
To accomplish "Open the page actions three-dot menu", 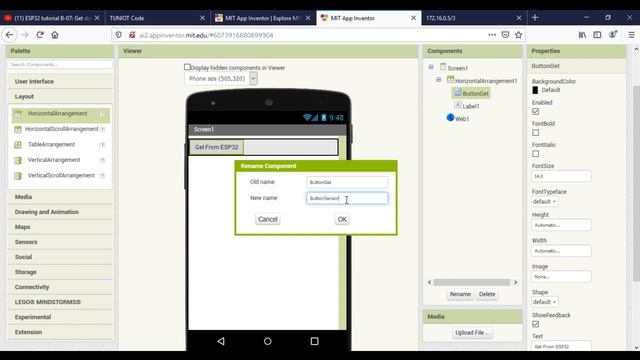I will click(x=492, y=35).
